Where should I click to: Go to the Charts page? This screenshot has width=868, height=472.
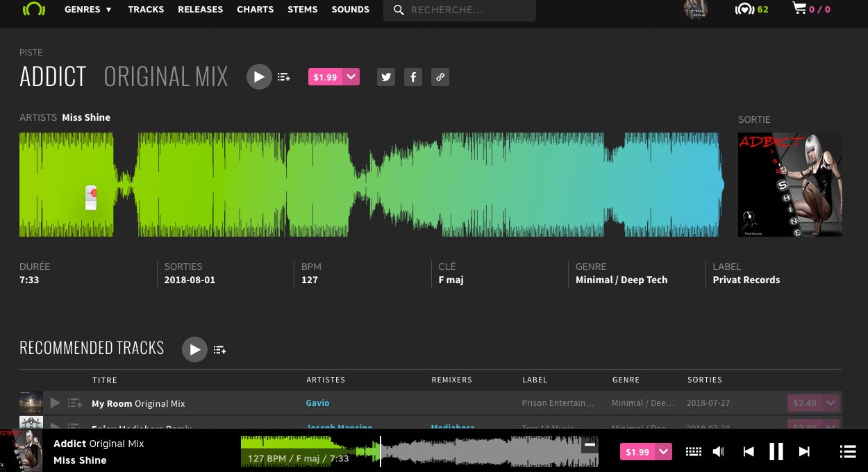click(255, 10)
